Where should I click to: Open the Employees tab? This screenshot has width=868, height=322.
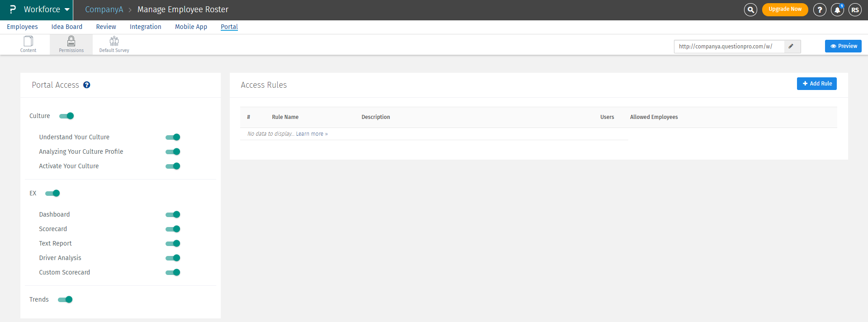(22, 27)
